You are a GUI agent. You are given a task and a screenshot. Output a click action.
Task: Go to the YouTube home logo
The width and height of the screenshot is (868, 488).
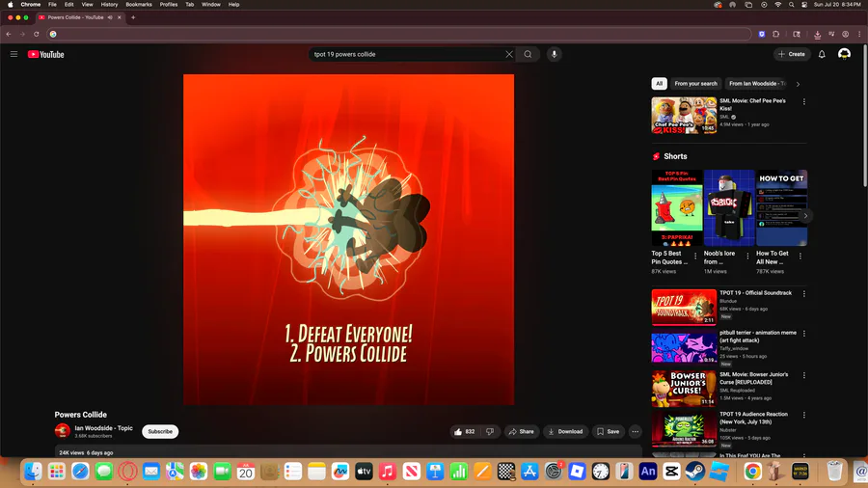click(46, 54)
